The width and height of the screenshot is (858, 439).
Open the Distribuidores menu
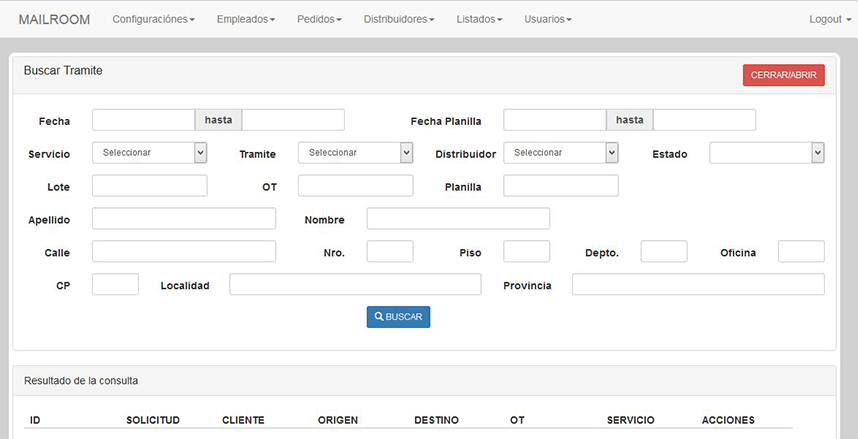click(x=398, y=19)
